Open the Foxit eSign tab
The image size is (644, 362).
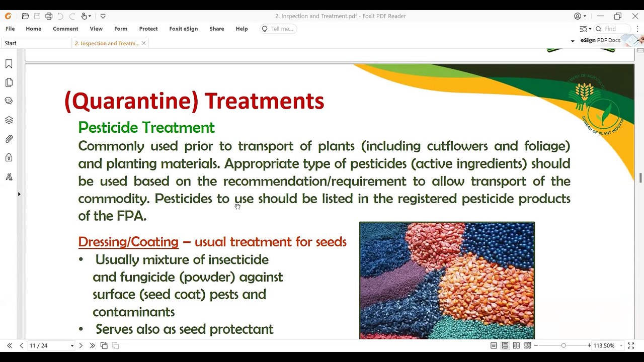tap(184, 29)
